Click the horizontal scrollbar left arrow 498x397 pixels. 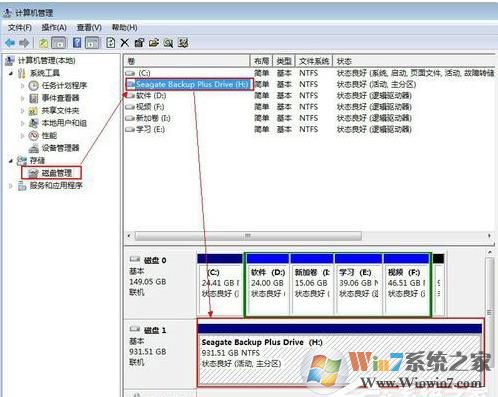[x=129, y=236]
